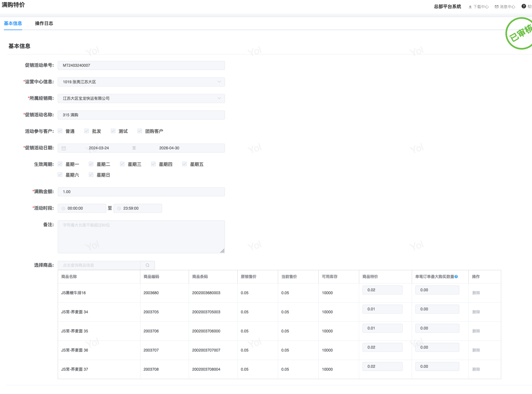Image resolution: width=532 pixels, height=394 pixels.
Task: Click the help question mark icon
Action: coord(524,6)
